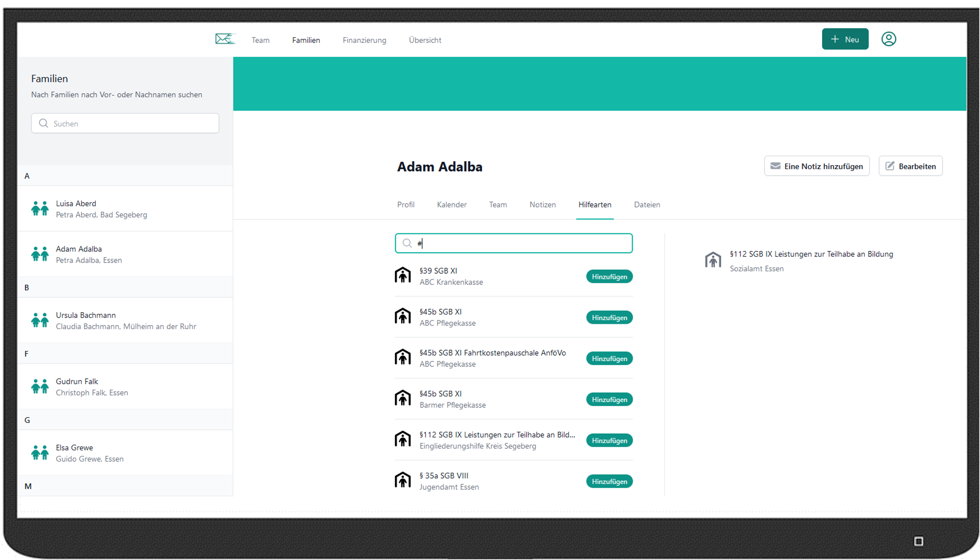This screenshot has width=980, height=560.
Task: Switch to the Kalender tab
Action: tap(452, 205)
